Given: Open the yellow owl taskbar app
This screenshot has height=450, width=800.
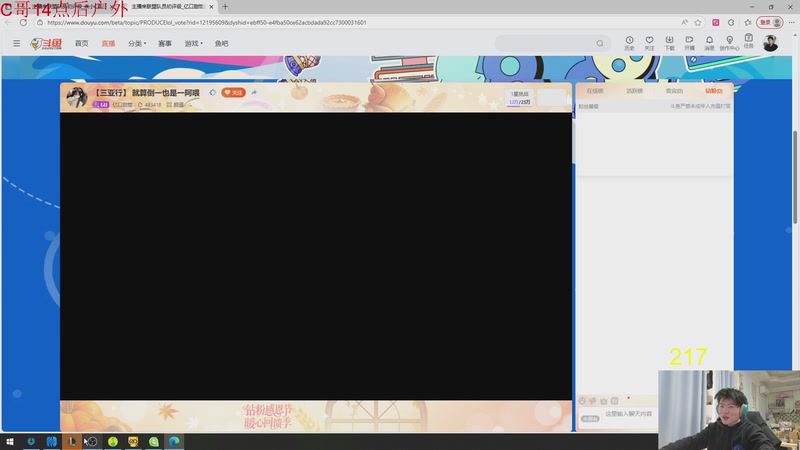Looking at the screenshot, I should tap(133, 441).
